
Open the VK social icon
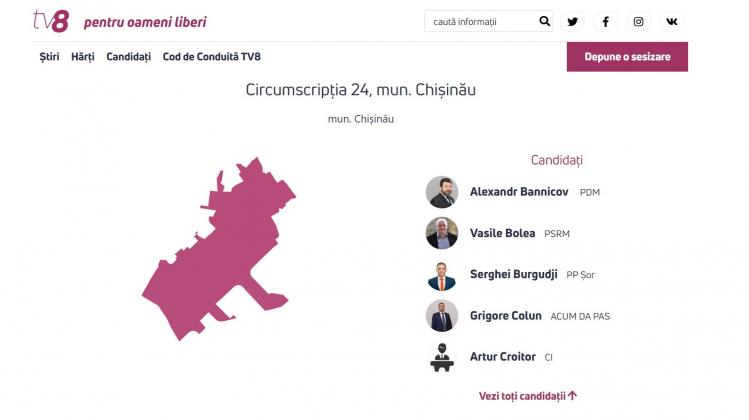[x=672, y=22]
